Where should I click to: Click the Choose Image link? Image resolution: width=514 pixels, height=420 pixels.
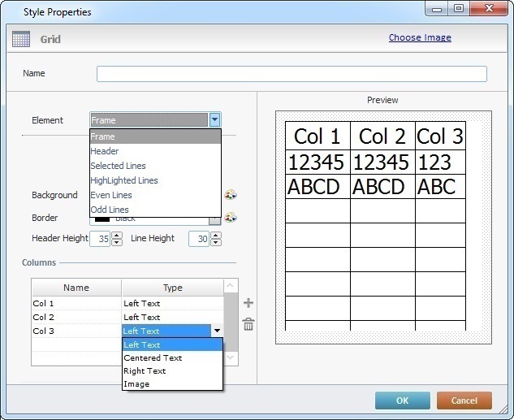click(420, 37)
